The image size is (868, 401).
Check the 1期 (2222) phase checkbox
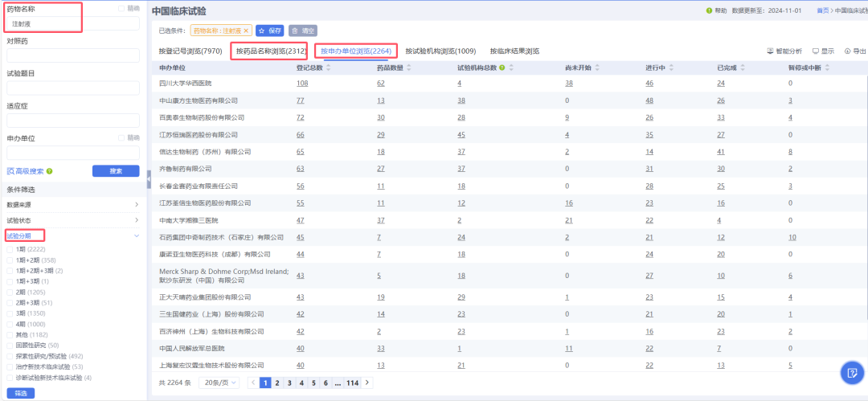tap(10, 250)
